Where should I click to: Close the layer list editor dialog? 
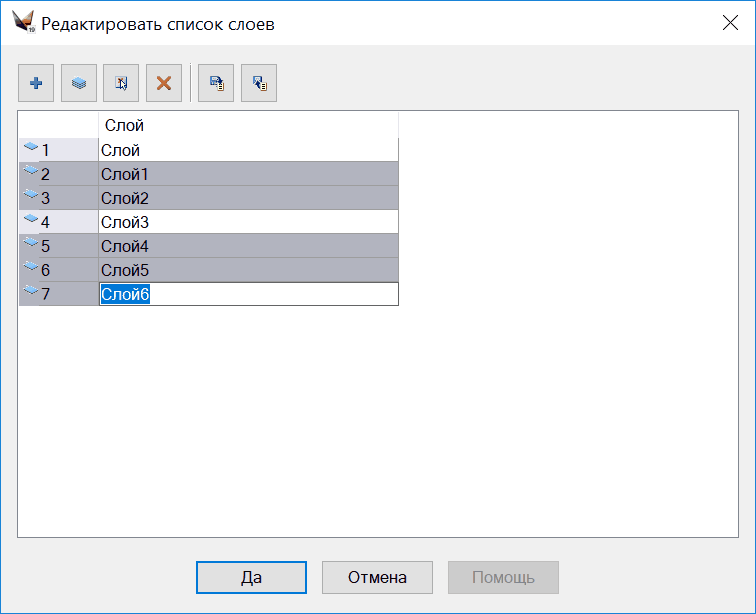coord(730,23)
